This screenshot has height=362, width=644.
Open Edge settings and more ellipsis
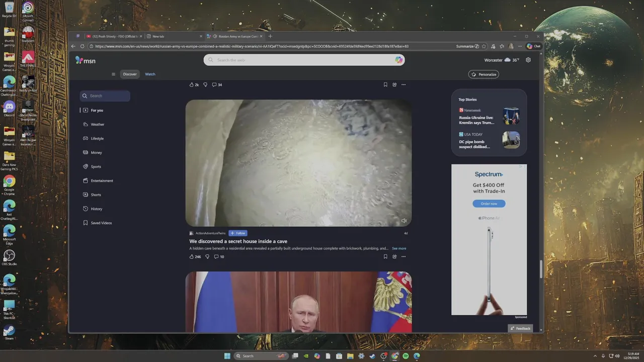[520, 46]
